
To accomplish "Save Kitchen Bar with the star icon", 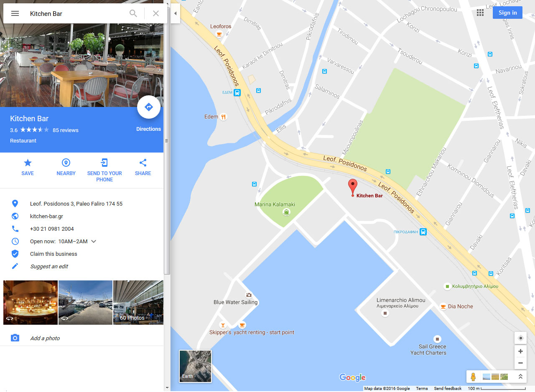I will (28, 167).
